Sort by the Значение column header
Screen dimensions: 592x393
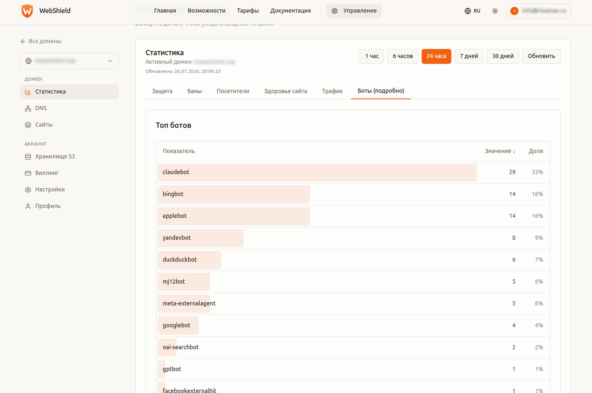(x=500, y=151)
